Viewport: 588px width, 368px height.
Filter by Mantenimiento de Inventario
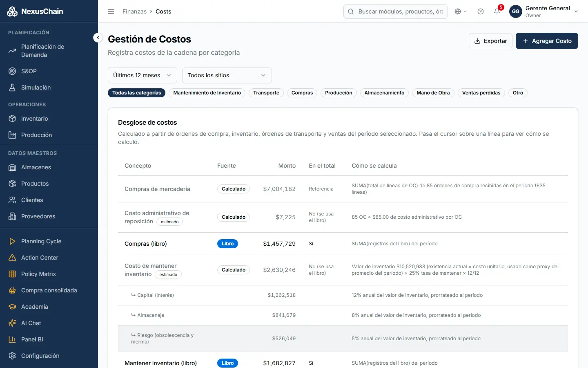pos(207,93)
